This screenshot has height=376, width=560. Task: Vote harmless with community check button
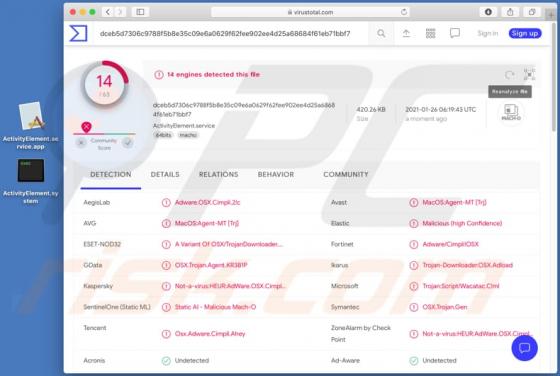coord(128,143)
